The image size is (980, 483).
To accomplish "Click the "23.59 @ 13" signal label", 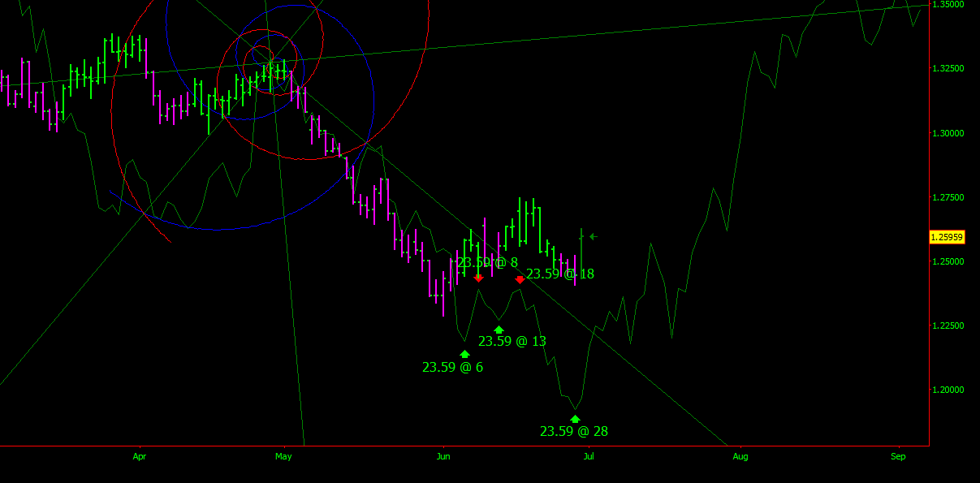I will coord(512,341).
